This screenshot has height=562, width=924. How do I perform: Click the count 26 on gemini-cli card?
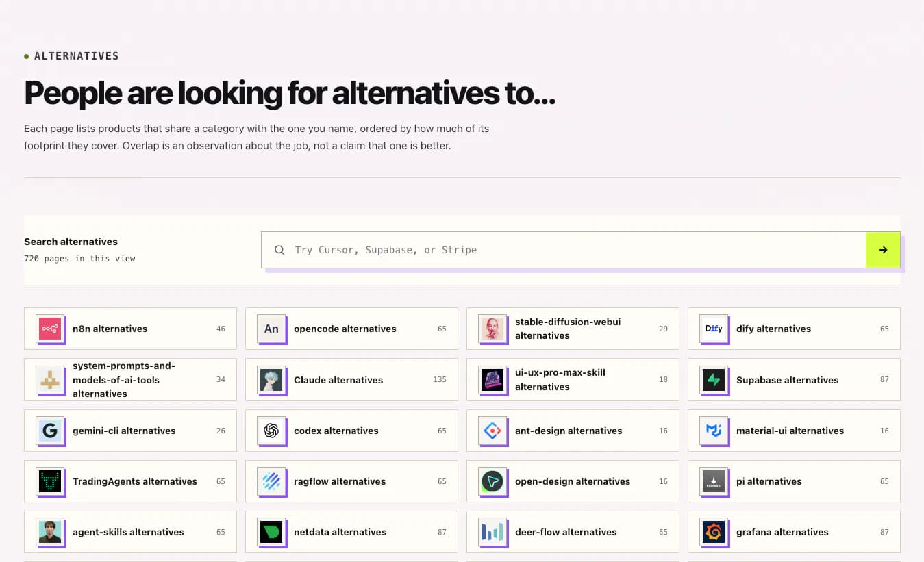point(221,431)
